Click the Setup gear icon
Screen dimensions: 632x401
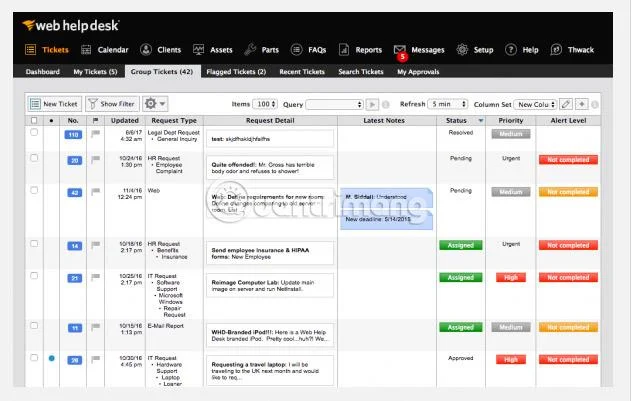click(462, 50)
